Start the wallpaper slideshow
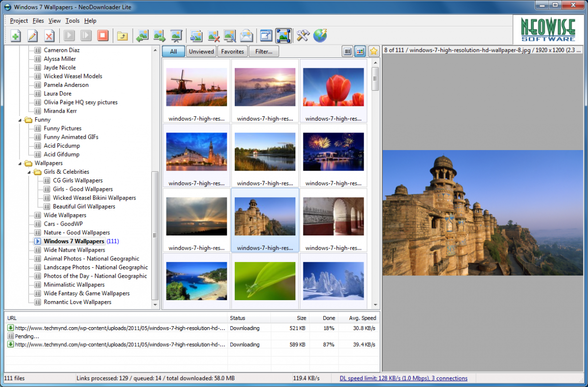 [x=175, y=35]
